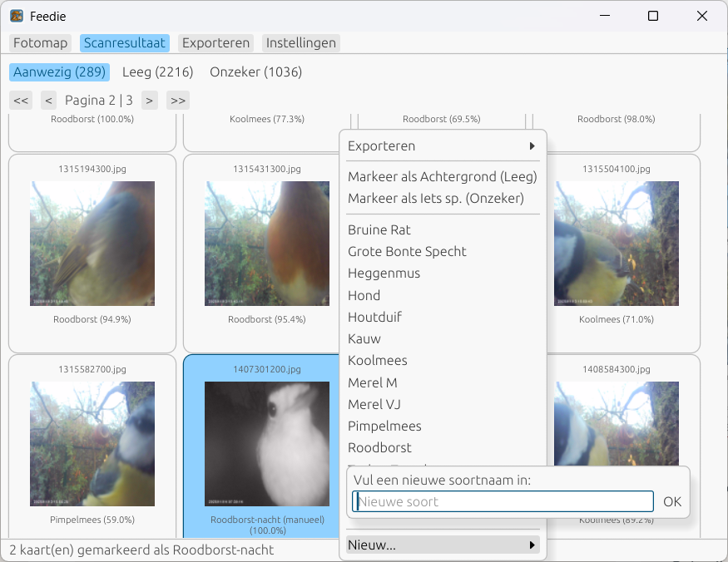Choose Grote Bonte Specht from the species menu
Viewport: 728px width, 562px height.
click(405, 251)
